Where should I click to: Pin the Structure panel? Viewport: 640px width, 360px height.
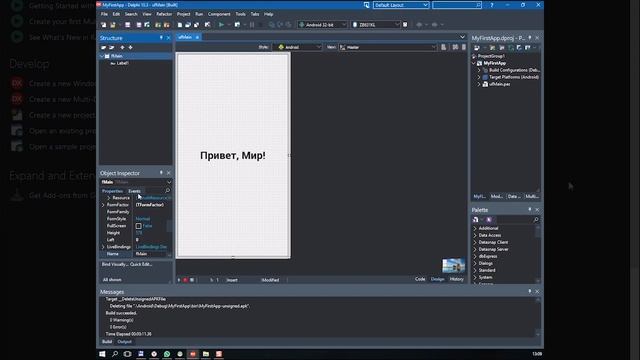coord(161,38)
